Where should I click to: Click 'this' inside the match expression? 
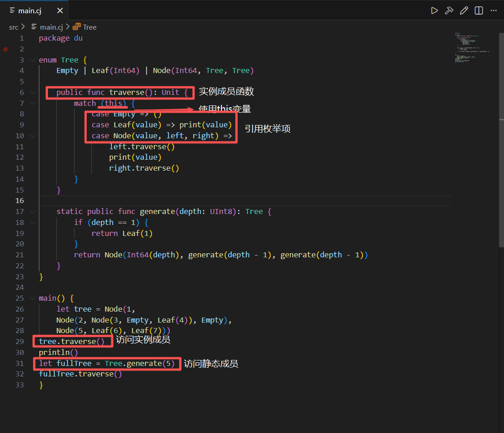pos(114,103)
